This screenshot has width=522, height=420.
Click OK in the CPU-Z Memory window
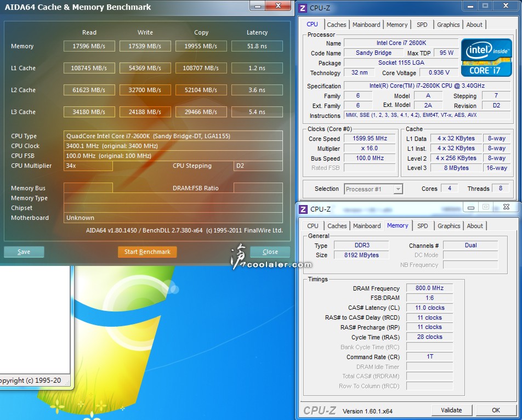(x=496, y=410)
